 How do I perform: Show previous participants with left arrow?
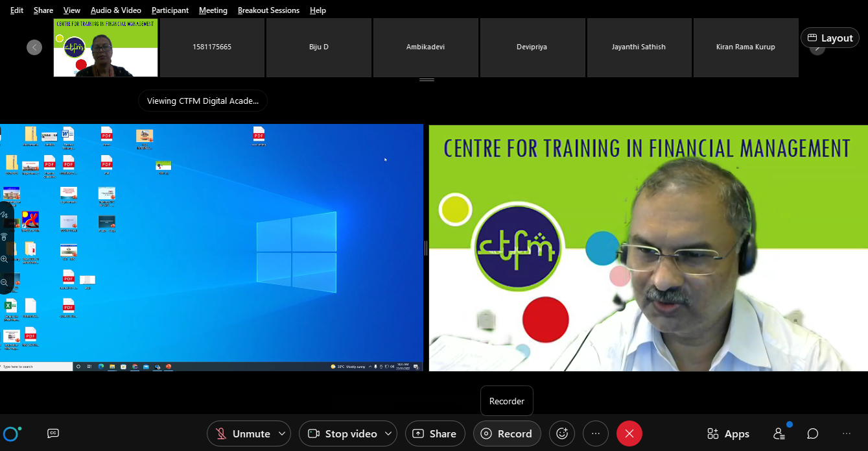click(34, 47)
